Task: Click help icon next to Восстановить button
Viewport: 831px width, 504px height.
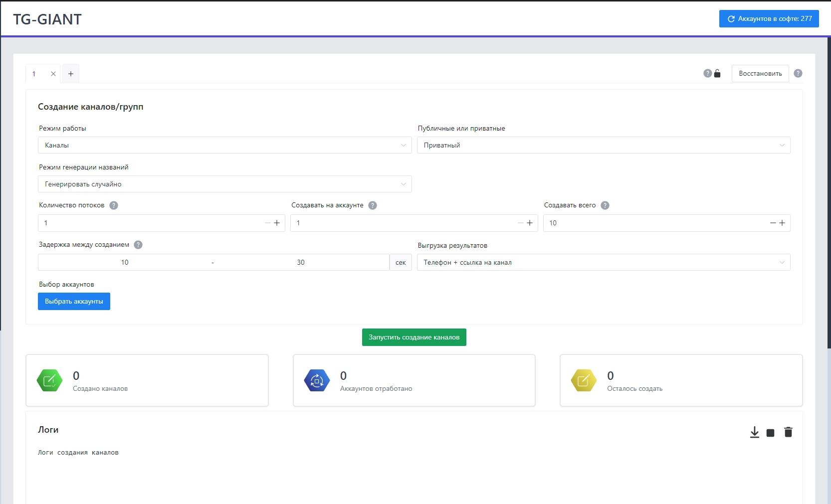Action: [x=798, y=73]
